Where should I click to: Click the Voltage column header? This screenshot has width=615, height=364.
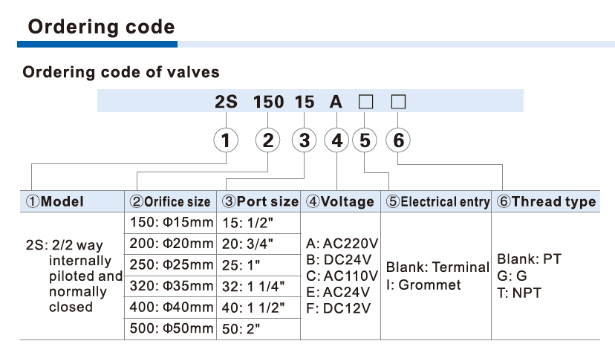(x=340, y=201)
